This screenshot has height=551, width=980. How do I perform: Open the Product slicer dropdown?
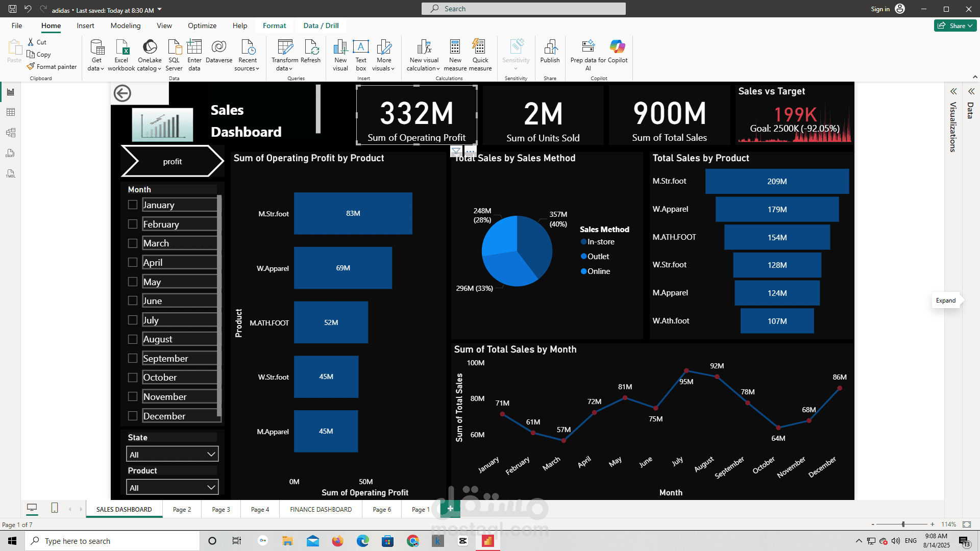tap(173, 487)
